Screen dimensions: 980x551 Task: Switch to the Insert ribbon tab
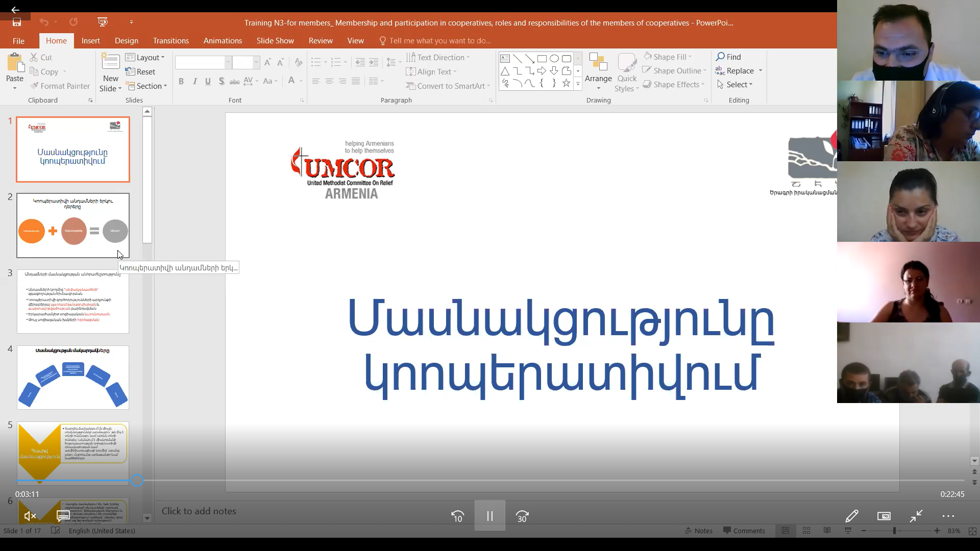pyautogui.click(x=90, y=41)
